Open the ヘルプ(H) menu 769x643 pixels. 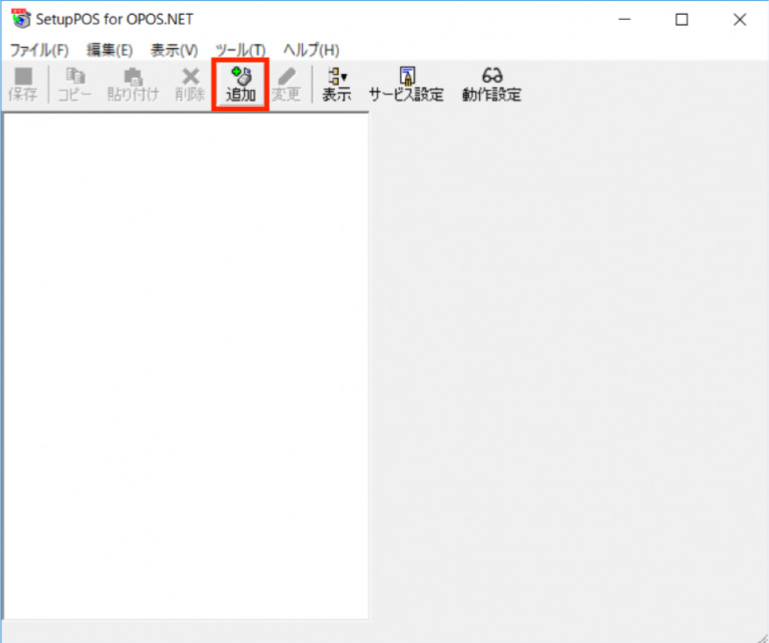[x=311, y=50]
